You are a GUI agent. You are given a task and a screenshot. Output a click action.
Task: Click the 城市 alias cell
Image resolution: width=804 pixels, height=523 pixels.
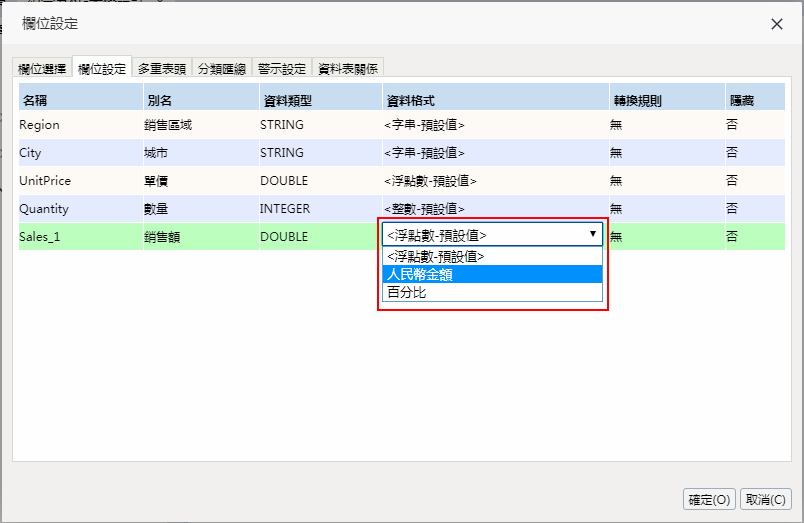coord(158,153)
